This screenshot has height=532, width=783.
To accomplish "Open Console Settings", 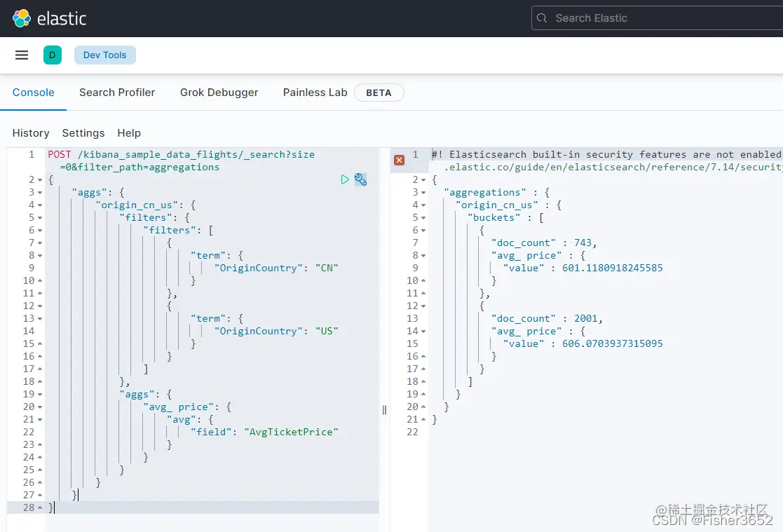I will (x=83, y=133).
